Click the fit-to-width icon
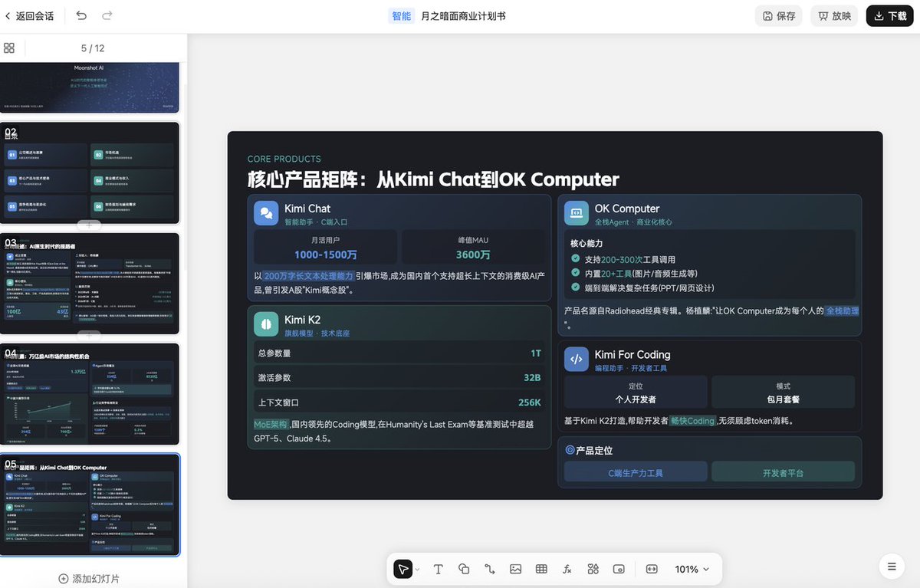The width and height of the screenshot is (920, 588). click(x=652, y=569)
